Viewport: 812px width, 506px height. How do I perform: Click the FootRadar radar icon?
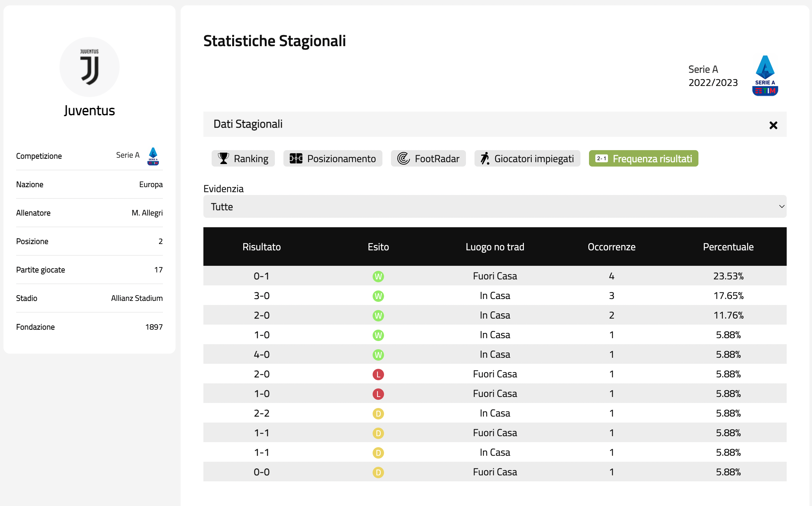click(x=404, y=158)
